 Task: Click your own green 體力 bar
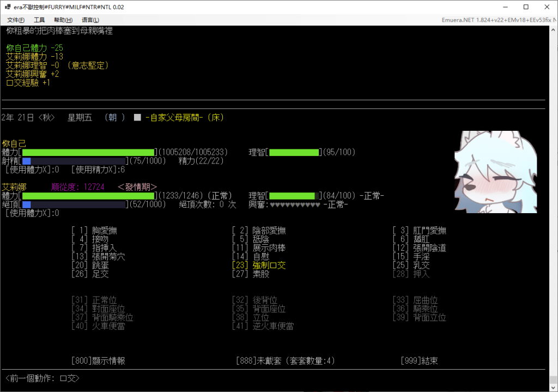click(x=89, y=153)
